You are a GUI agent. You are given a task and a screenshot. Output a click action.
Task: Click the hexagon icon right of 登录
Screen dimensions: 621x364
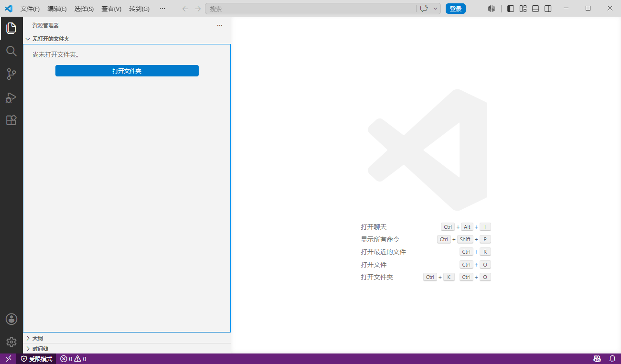pos(492,9)
